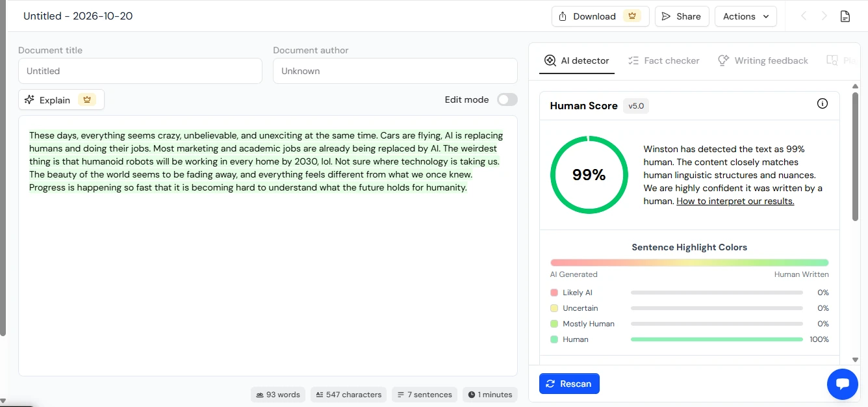
Task: Click the crown icon on Explain
Action: coord(86,99)
